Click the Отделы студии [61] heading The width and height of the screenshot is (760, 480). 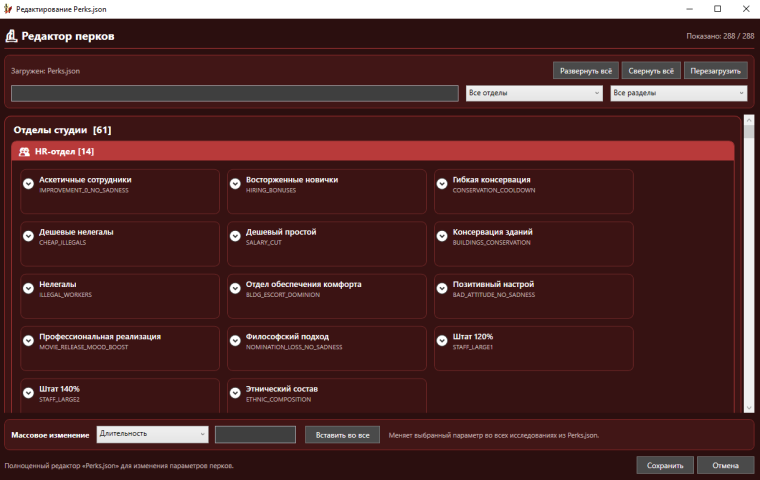pos(62,130)
